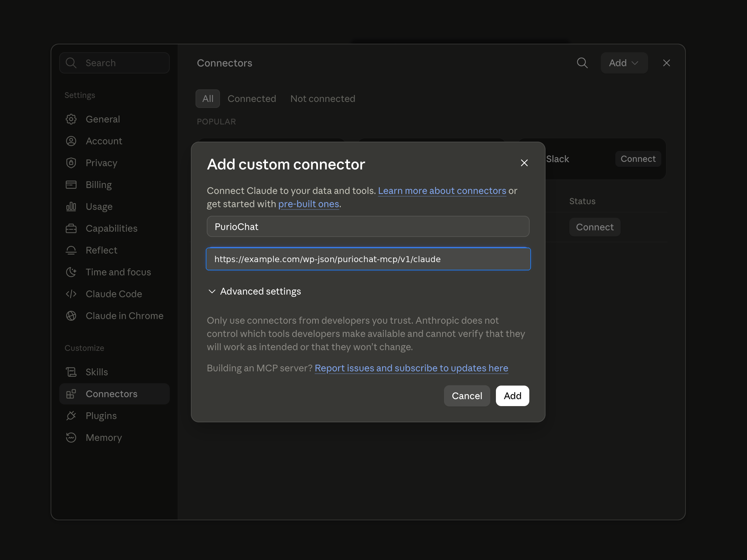
Task: Click the search icon in the Connectors header
Action: pyautogui.click(x=582, y=63)
